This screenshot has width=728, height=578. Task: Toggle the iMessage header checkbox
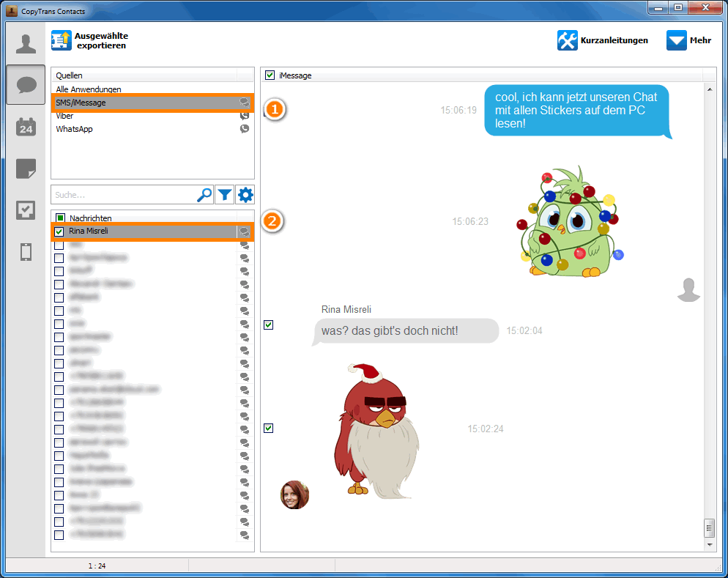[x=270, y=75]
